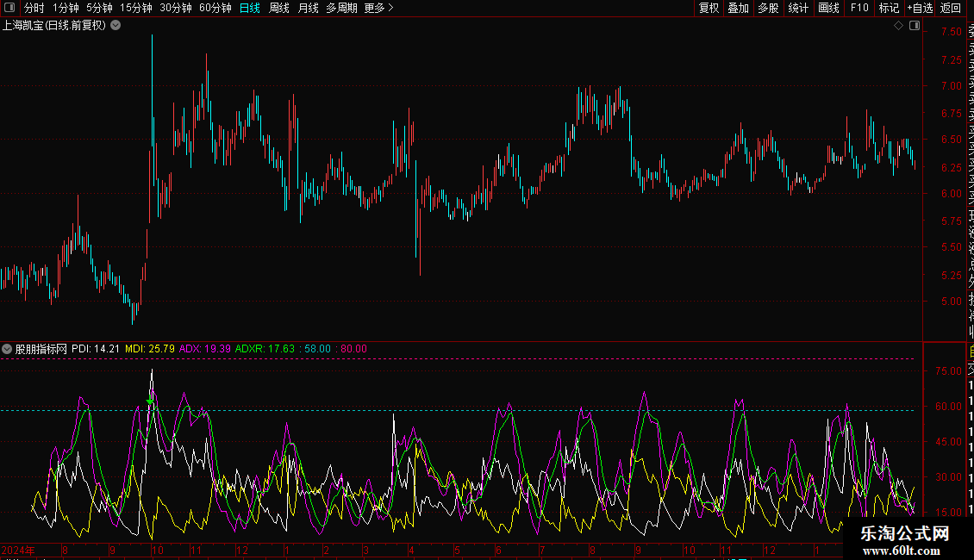Switch to 周线 weekly chart

tap(279, 8)
